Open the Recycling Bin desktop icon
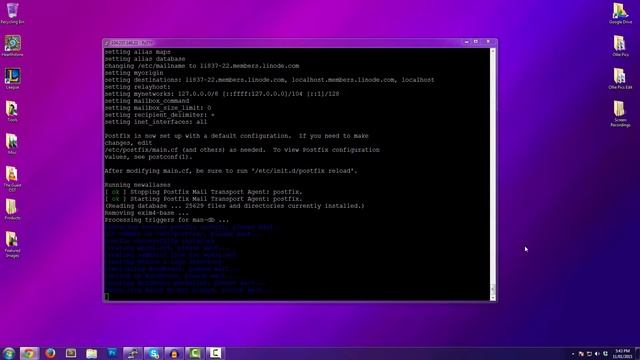 tap(12, 13)
